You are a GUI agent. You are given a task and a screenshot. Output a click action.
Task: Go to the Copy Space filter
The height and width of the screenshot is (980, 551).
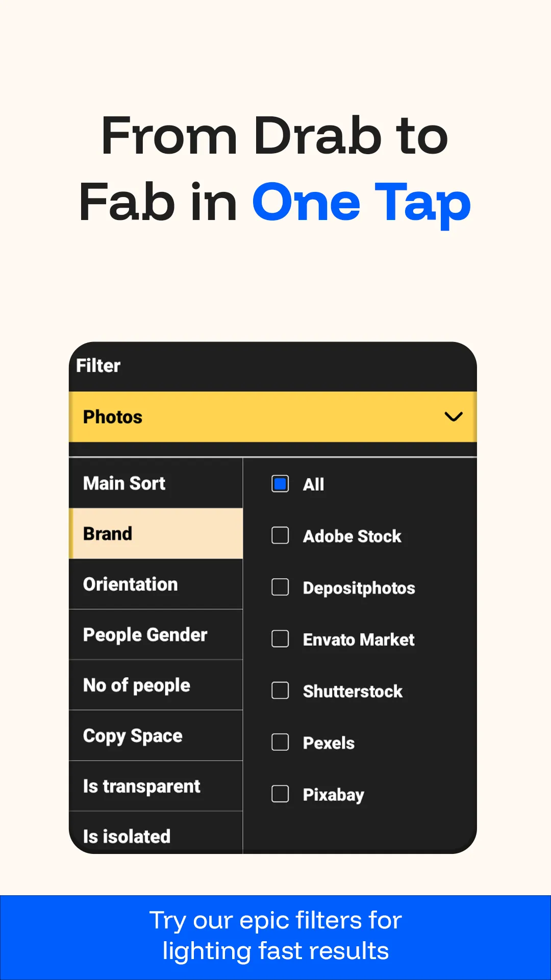(156, 736)
